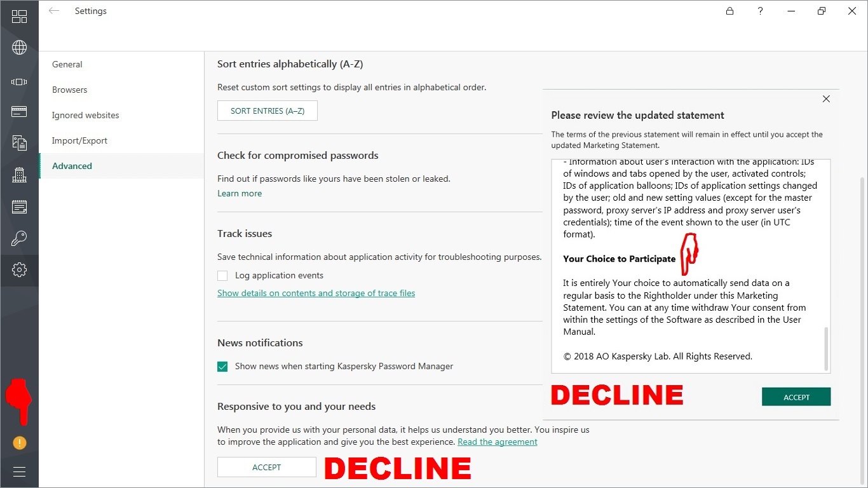Uncheck Show news when starting checkbox
Screen dimensions: 868x488
pos(222,367)
